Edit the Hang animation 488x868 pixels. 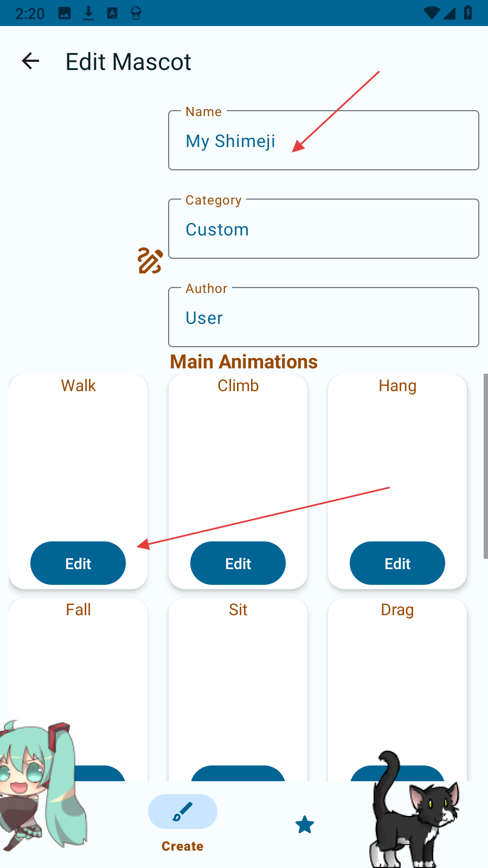(x=397, y=564)
